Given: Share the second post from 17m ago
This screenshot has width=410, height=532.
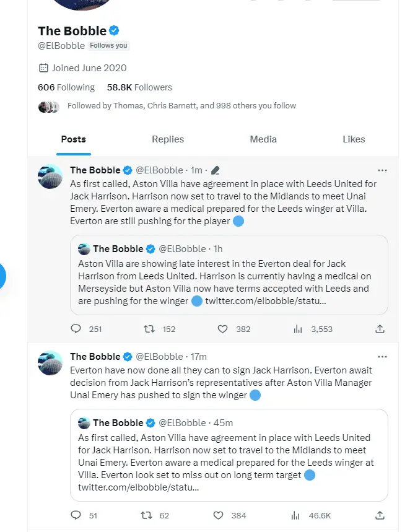Looking at the screenshot, I should [x=380, y=515].
